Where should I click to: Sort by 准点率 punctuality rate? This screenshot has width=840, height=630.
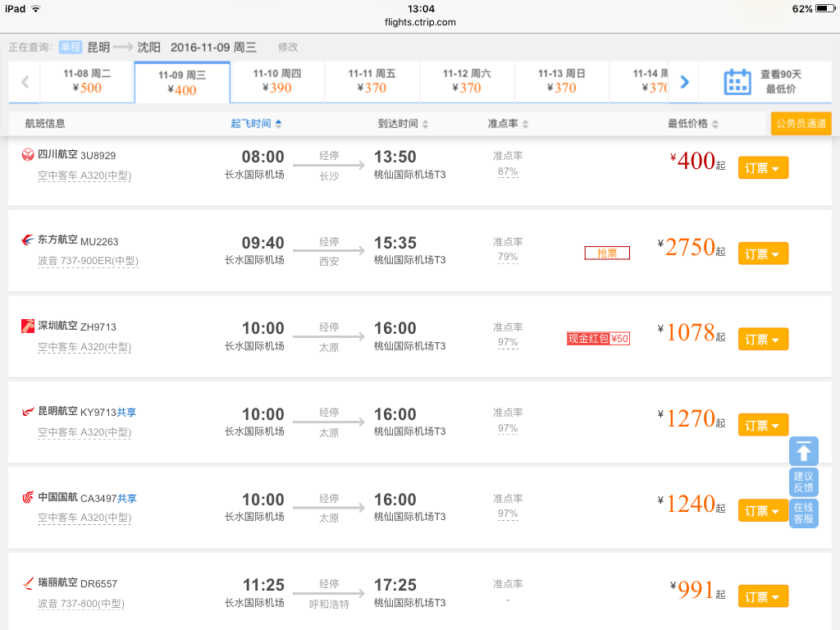(x=508, y=124)
